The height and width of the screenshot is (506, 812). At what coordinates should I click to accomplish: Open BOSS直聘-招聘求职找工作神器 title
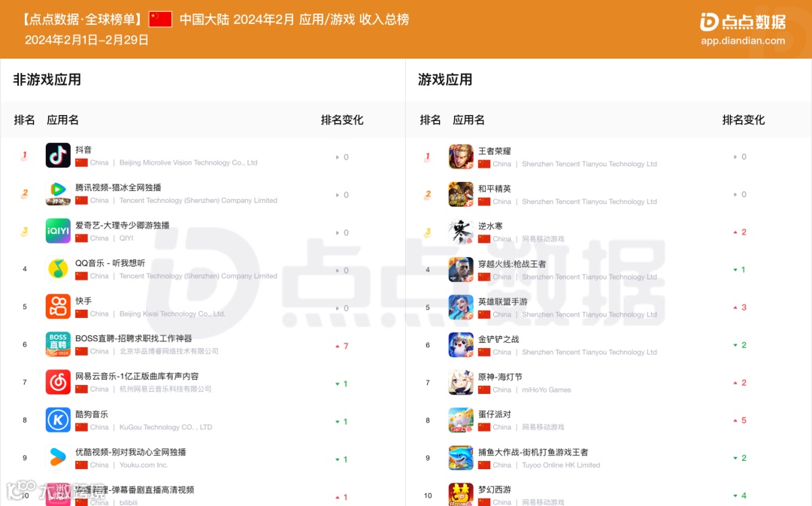134,338
